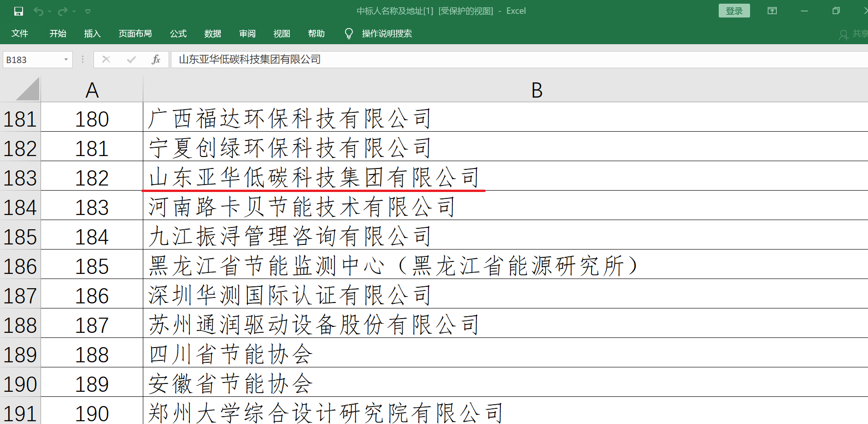Select the cell containing 四川省节能协会

[x=231, y=354]
